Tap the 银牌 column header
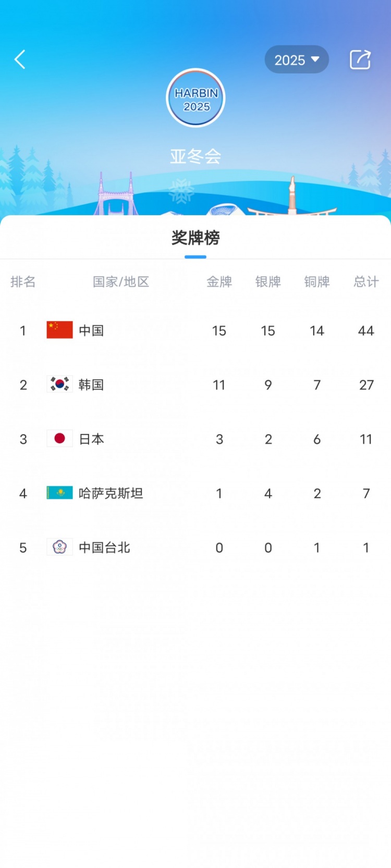Image resolution: width=391 pixels, height=868 pixels. pos(268,282)
